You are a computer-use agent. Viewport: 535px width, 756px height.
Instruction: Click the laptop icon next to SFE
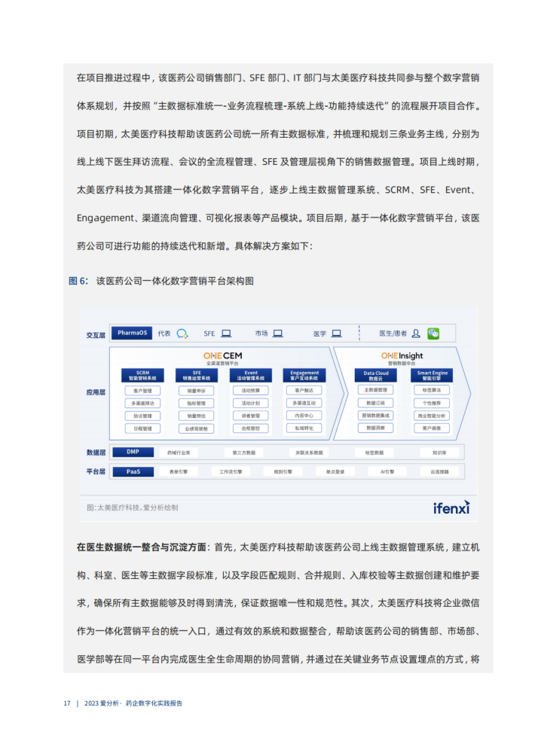click(x=226, y=334)
